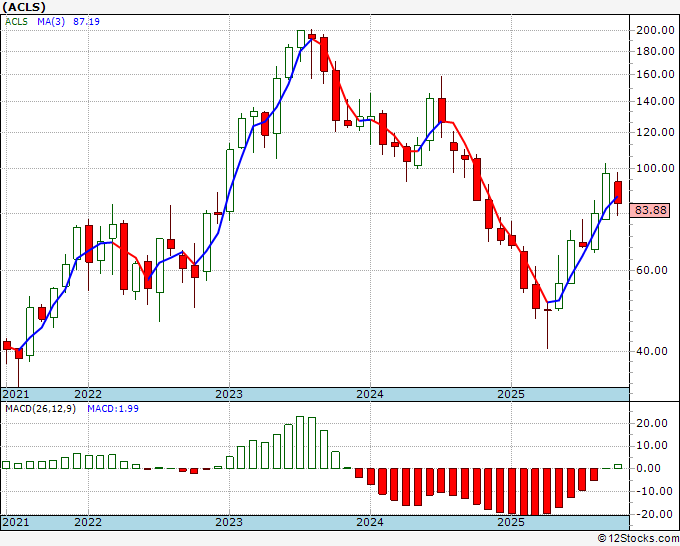
Task: Click 2024 on the price chart timeline
Action: click(x=370, y=394)
